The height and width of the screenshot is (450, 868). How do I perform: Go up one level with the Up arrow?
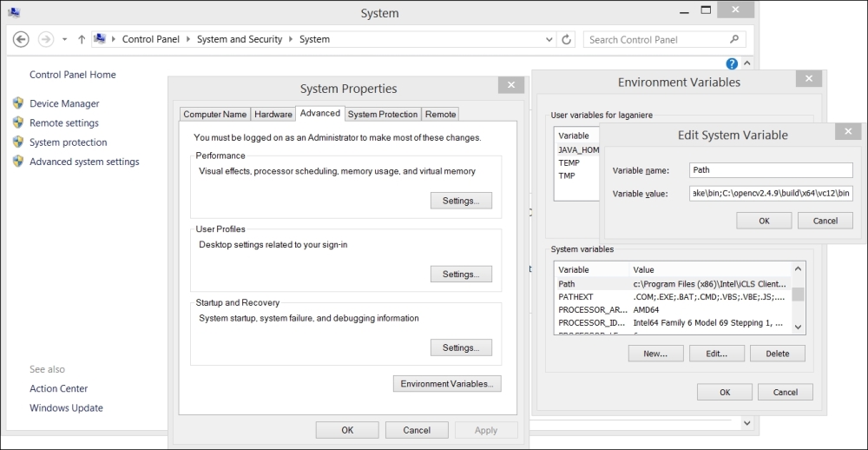(x=82, y=39)
